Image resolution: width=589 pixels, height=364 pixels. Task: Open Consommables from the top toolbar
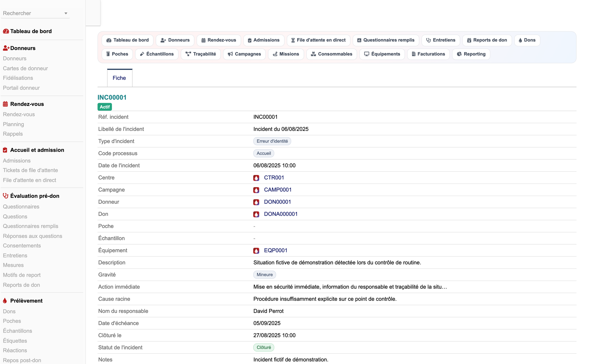pyautogui.click(x=332, y=54)
